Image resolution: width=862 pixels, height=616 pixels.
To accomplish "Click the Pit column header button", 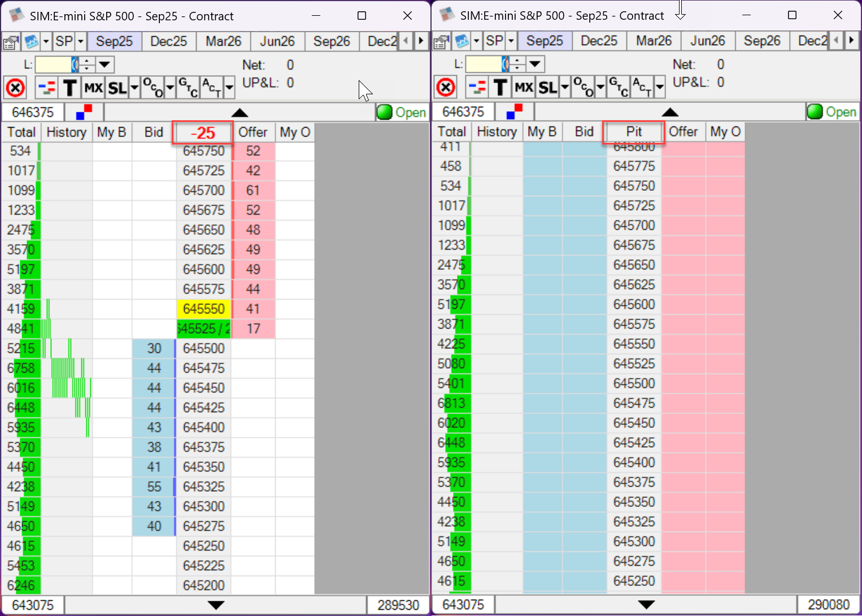I will [633, 132].
